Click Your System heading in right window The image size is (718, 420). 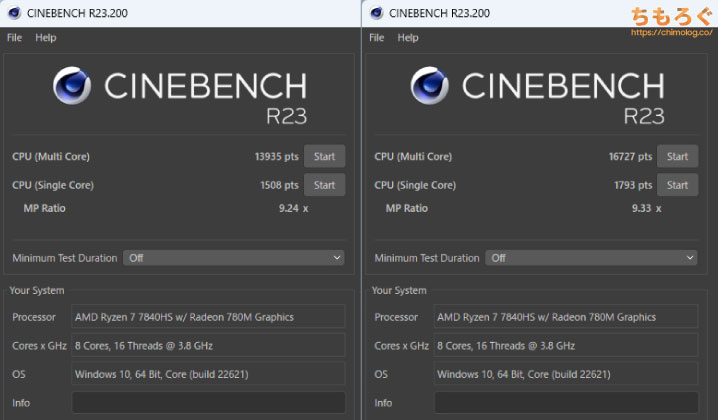399,290
